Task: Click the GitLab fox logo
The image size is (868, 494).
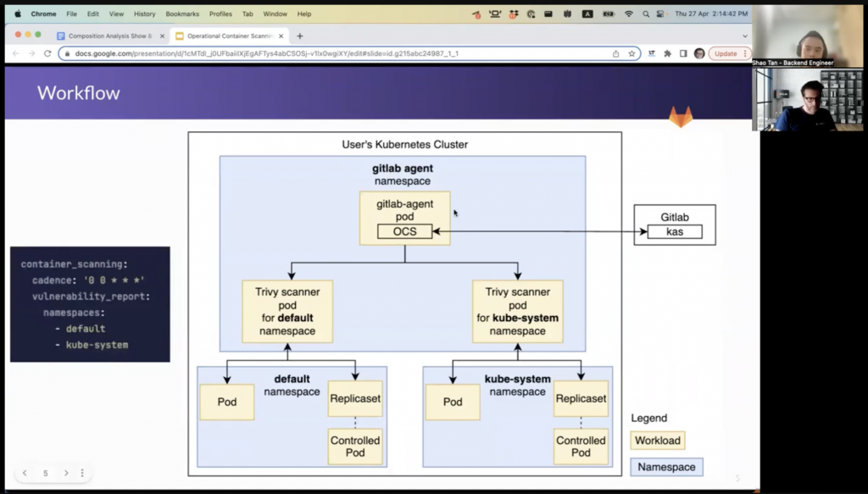Action: point(681,117)
